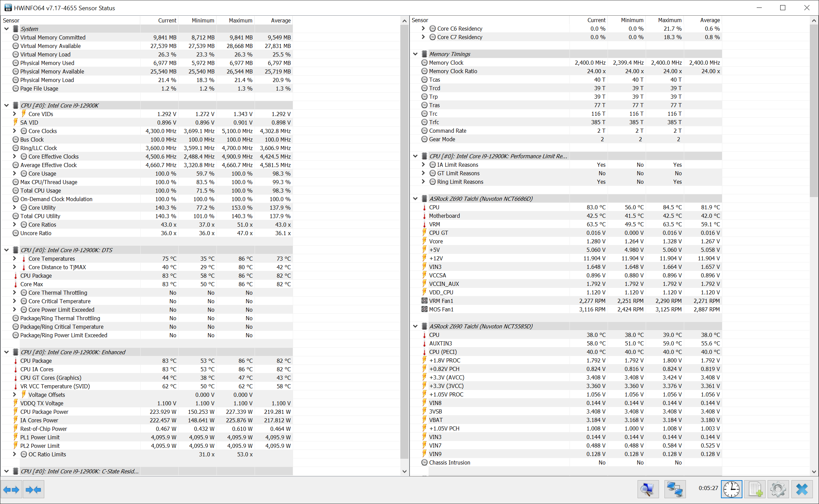Click the Memory Clock gauge icon

point(424,63)
